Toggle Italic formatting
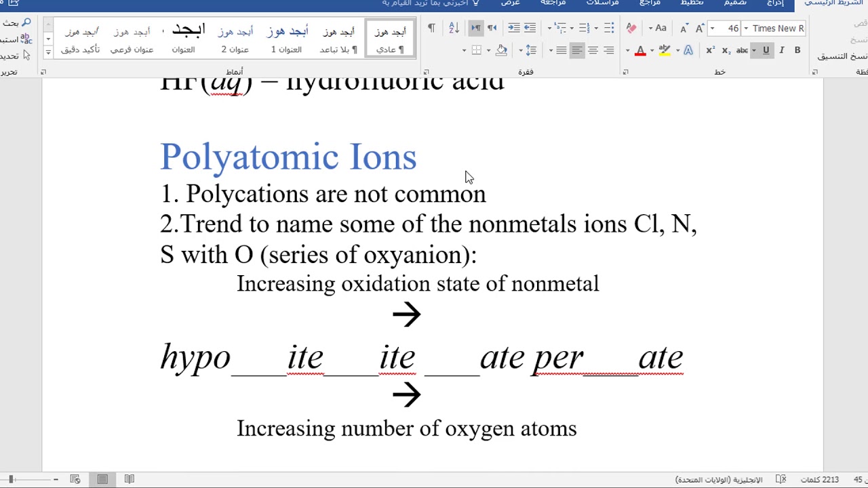 782,50
